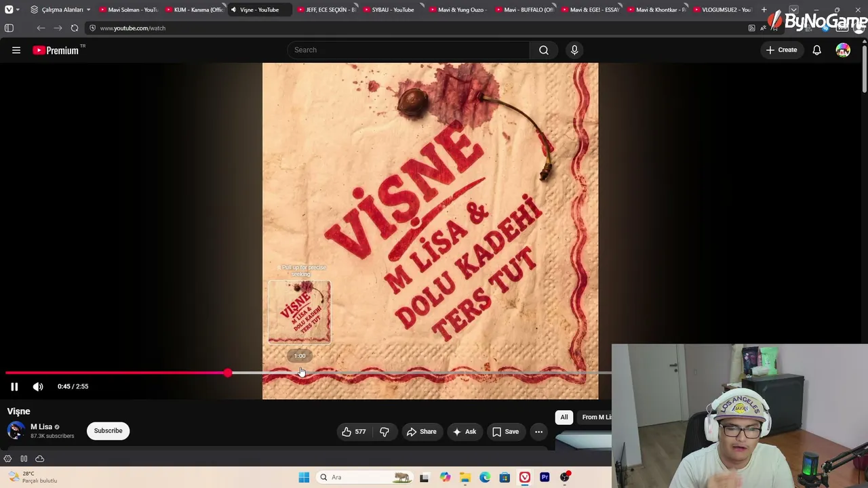Screen dimensions: 868x488
Task: Launch Copilot from the taskbar
Action: tap(445, 477)
